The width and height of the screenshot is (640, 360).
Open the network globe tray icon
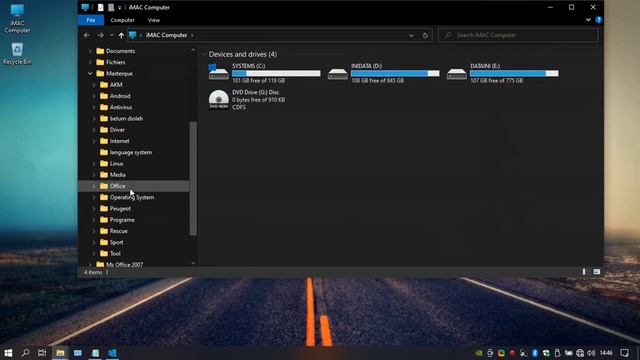(x=580, y=353)
